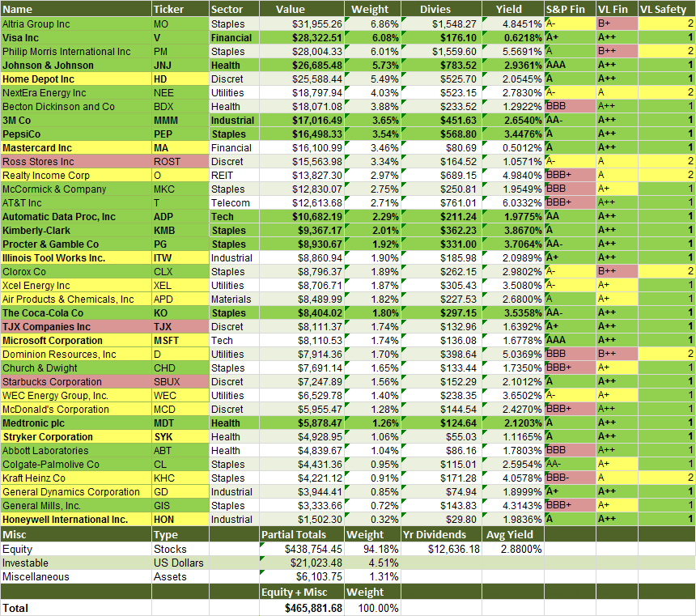The image size is (696, 616).
Task: Select PepsiCo's $568.80 dividend cell
Action: coord(441,134)
